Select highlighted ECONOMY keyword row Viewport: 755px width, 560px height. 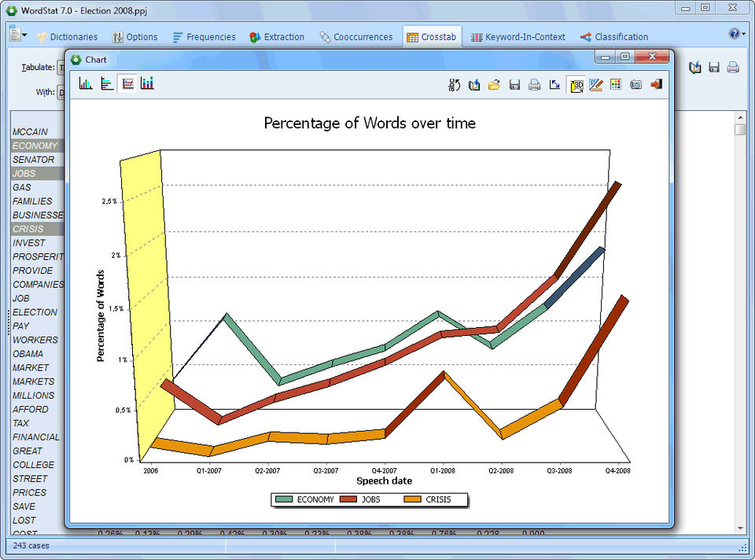38,146
